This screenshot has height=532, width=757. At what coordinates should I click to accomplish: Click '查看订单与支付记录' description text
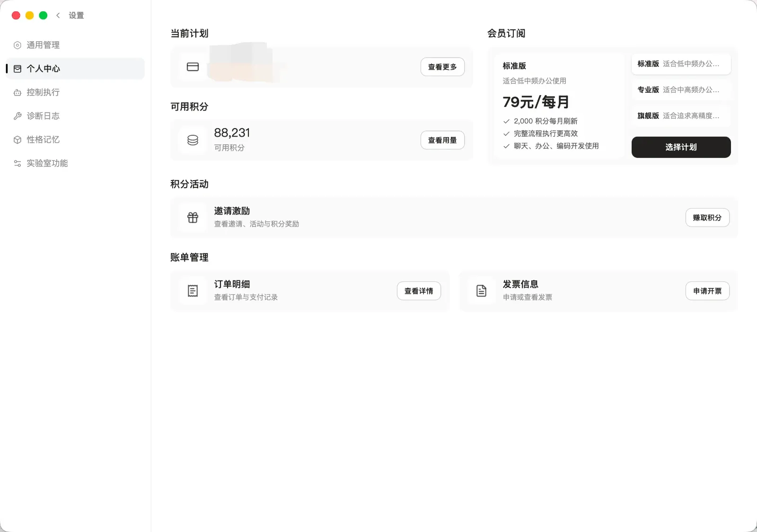[246, 297]
